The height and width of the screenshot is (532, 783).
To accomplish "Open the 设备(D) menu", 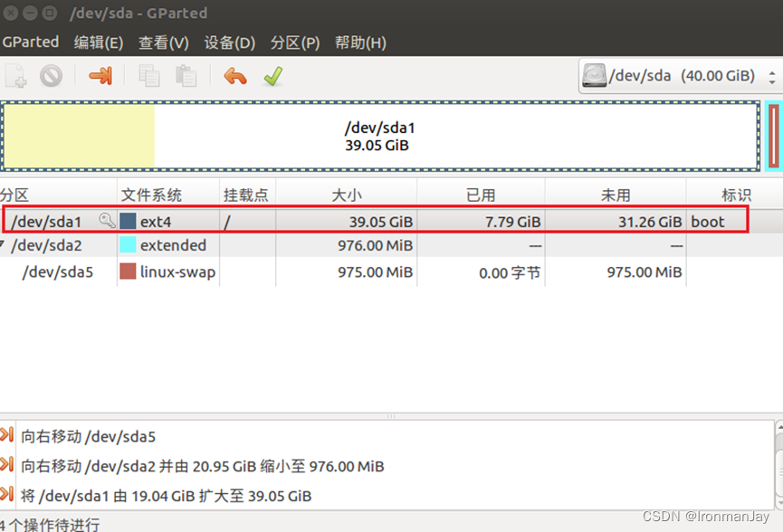I will [x=229, y=43].
